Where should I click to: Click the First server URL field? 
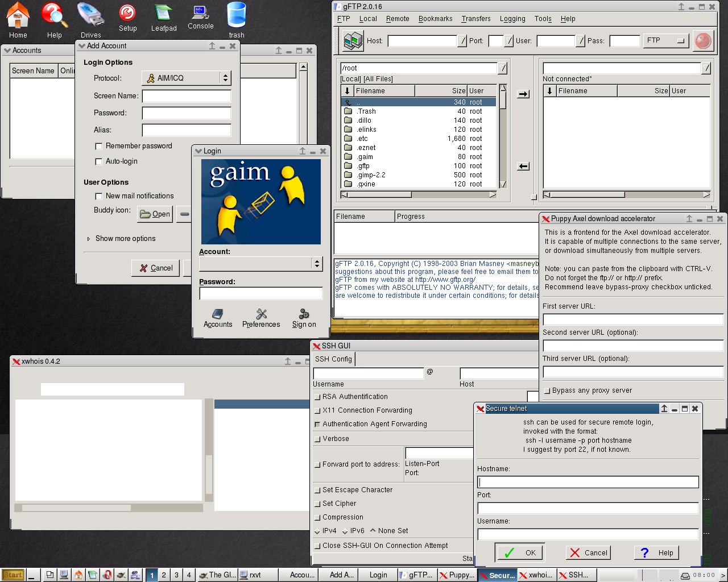(x=633, y=319)
